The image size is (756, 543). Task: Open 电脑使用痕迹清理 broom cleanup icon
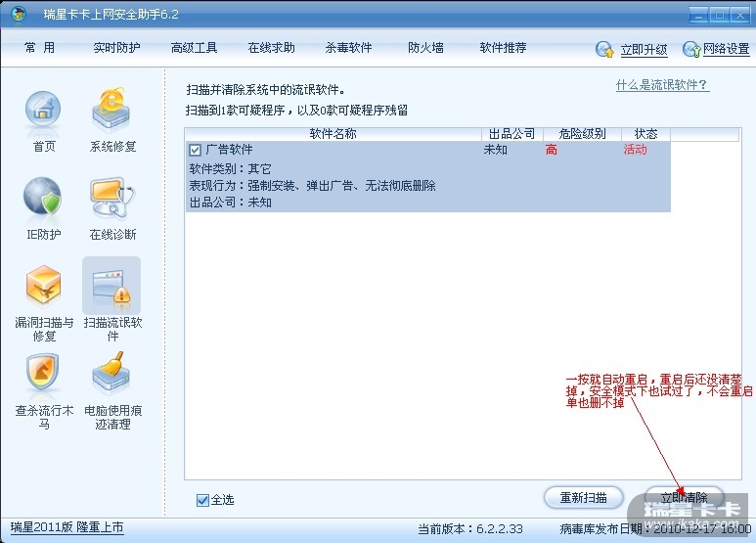(111, 372)
